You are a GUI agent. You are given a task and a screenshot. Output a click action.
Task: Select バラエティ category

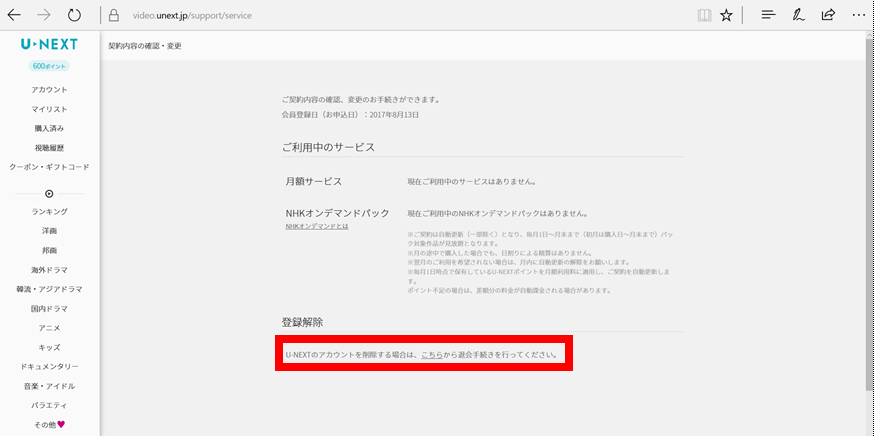(x=49, y=405)
